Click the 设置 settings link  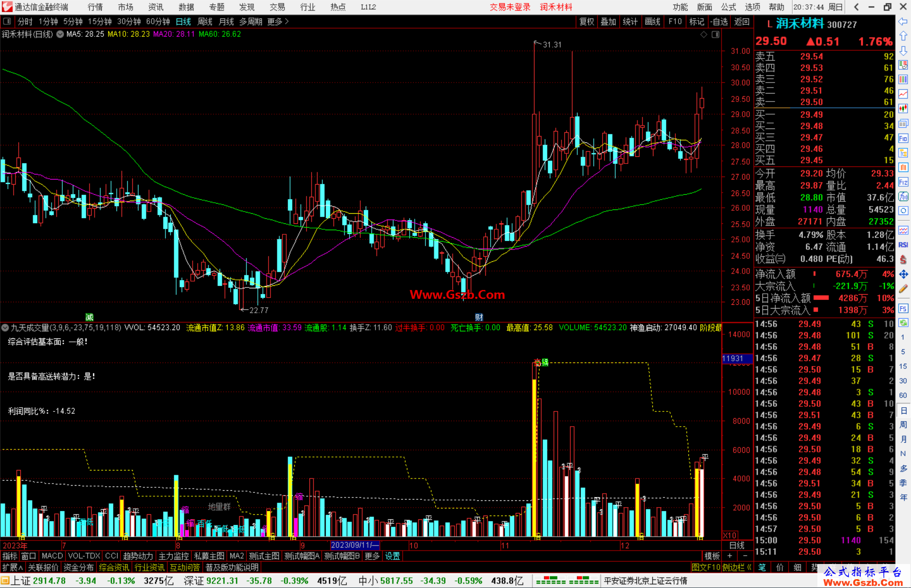(392, 556)
